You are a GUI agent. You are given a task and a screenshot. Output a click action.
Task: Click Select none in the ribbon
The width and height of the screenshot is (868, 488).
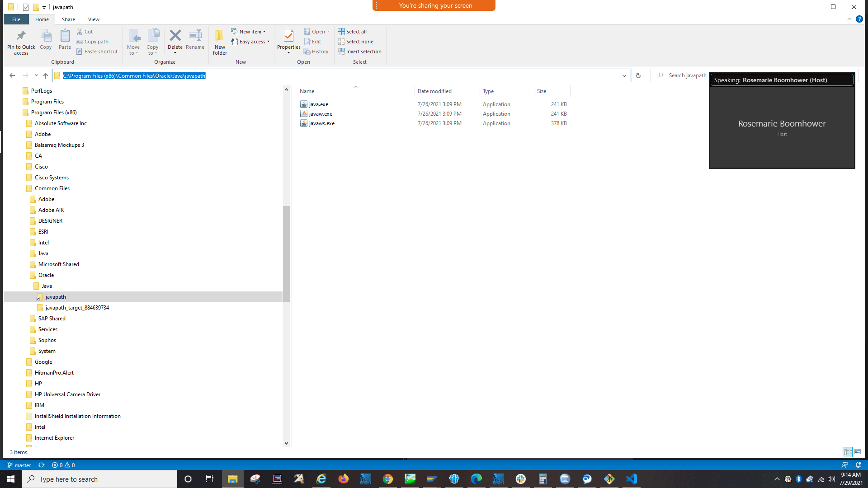(356, 41)
